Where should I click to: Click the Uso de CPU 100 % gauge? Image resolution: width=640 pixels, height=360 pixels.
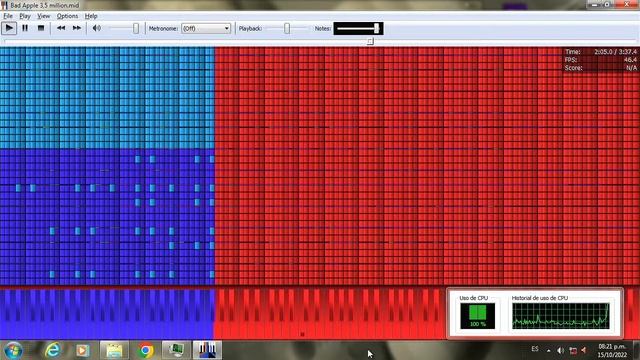coord(478,316)
